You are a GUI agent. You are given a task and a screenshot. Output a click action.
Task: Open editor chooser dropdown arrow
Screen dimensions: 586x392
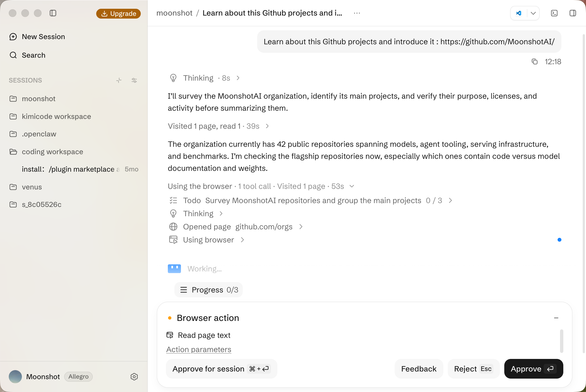(x=533, y=13)
